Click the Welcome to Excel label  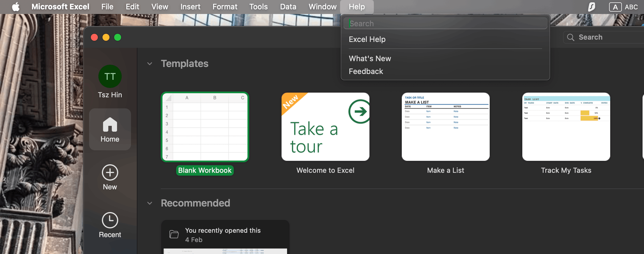coord(325,170)
